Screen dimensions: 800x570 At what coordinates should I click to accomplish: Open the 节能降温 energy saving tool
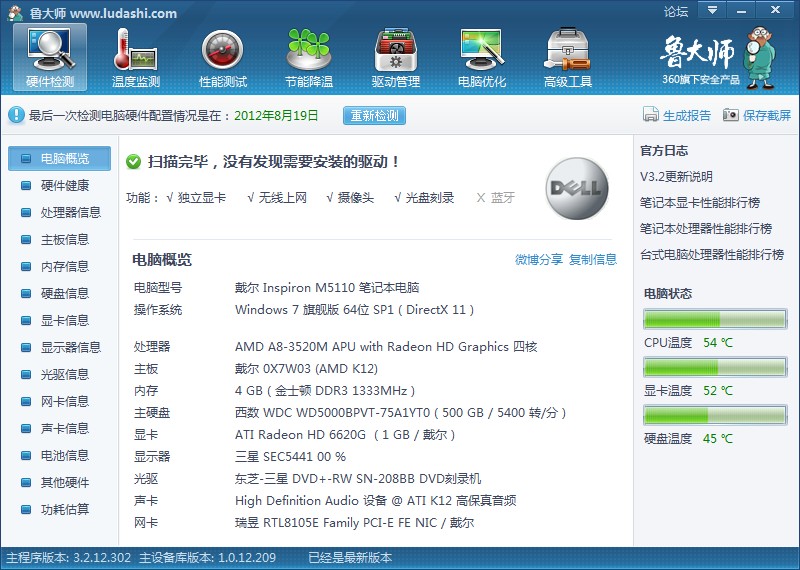point(309,57)
